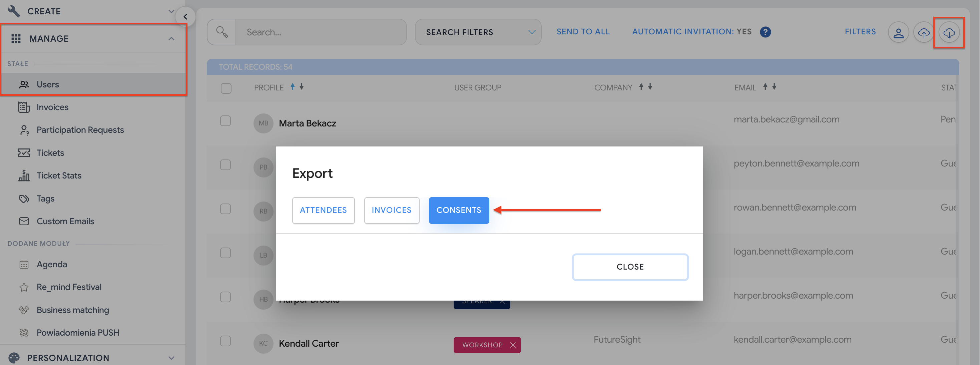Close the Export dialog
Image resolution: width=980 pixels, height=365 pixels.
tap(630, 267)
